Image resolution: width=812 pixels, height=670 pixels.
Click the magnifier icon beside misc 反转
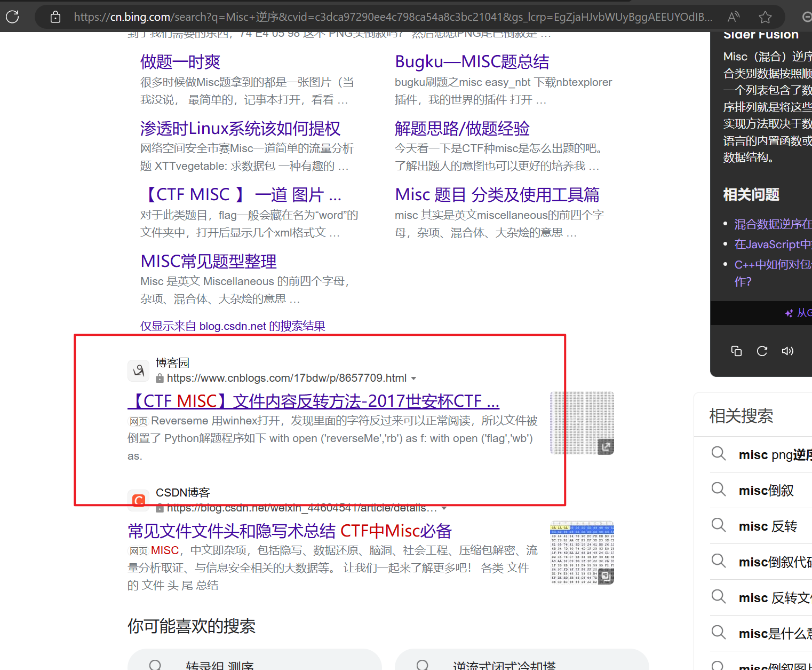pos(719,525)
